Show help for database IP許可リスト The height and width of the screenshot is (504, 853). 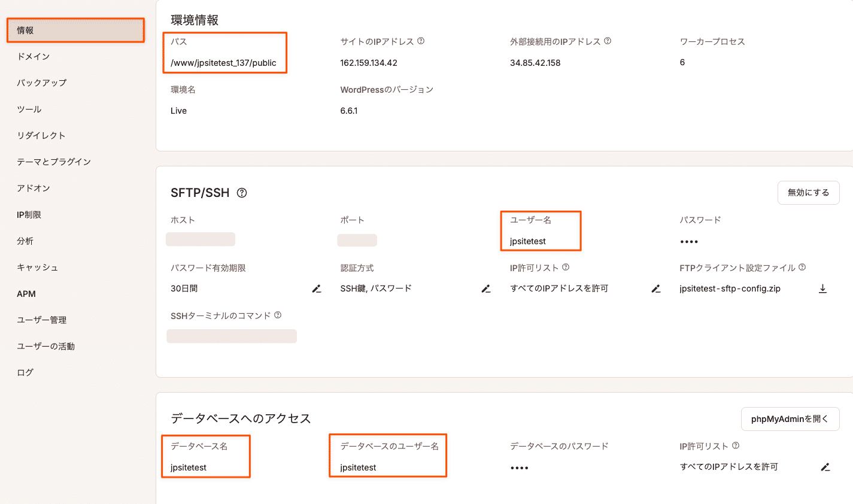pyautogui.click(x=736, y=446)
